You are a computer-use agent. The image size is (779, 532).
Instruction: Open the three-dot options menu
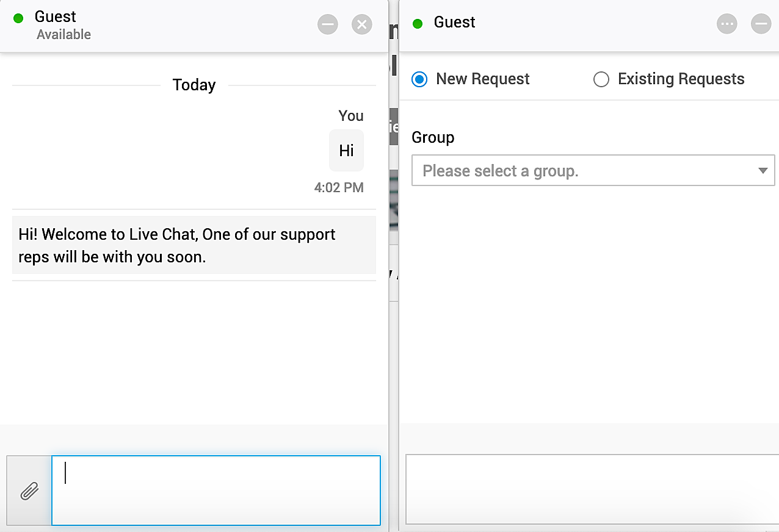pyautogui.click(x=726, y=24)
